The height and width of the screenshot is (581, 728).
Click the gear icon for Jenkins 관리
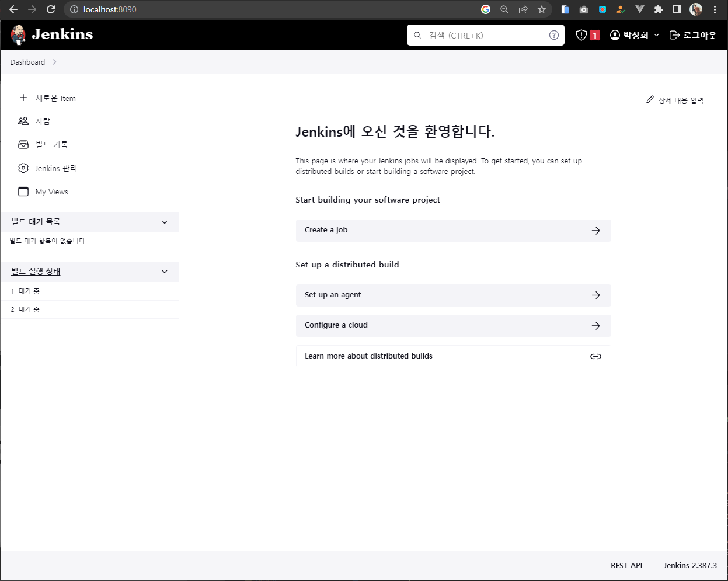coord(23,168)
